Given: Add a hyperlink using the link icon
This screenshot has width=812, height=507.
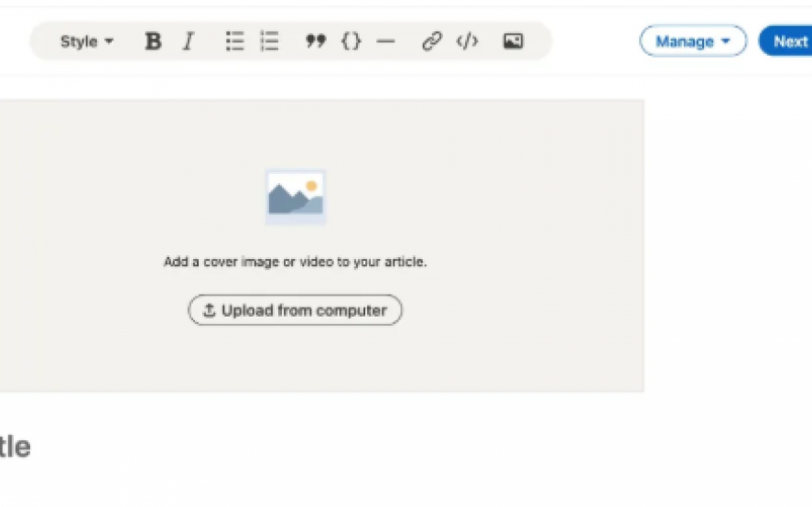Looking at the screenshot, I should [432, 41].
